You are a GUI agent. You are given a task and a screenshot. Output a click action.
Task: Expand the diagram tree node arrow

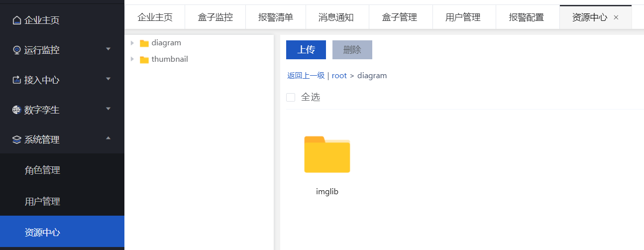132,43
